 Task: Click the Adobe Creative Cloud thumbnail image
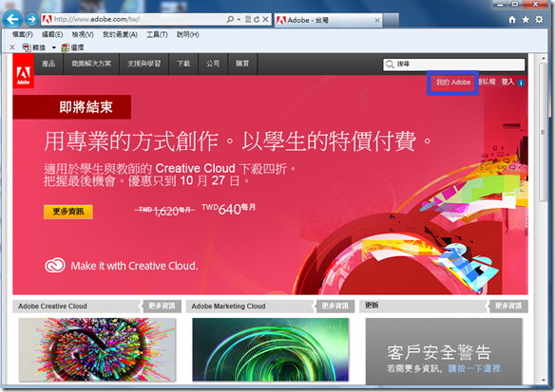97,349
